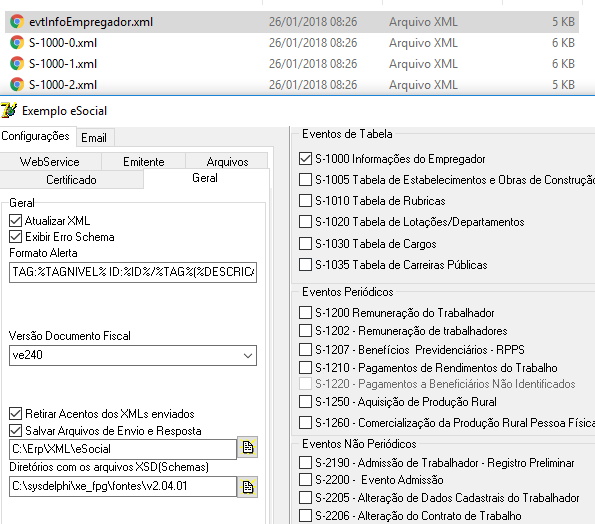Image resolution: width=595 pixels, height=524 pixels.
Task: Check S-2205 Alteração de Dados Cadastrais
Action: 305,497
